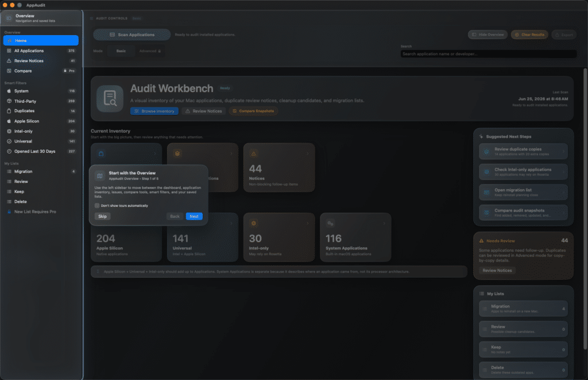Click the Review duplicate copies step icon

486,152
